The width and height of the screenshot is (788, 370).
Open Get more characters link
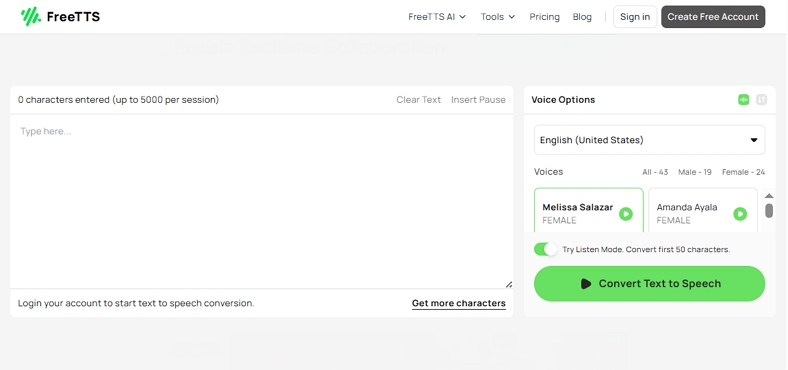point(458,303)
